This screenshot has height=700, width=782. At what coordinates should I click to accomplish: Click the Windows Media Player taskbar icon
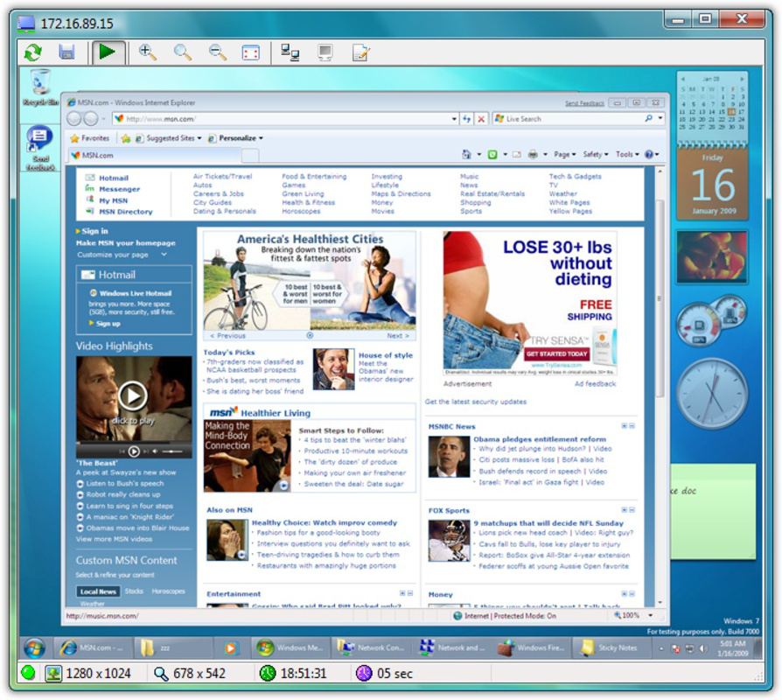[x=230, y=648]
